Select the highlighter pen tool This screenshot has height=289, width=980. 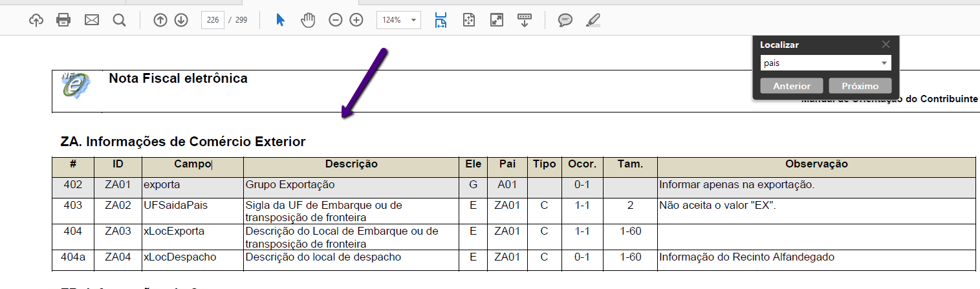pyautogui.click(x=593, y=20)
